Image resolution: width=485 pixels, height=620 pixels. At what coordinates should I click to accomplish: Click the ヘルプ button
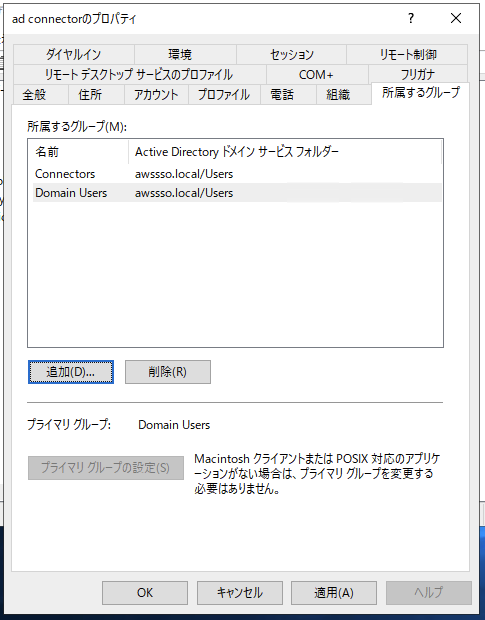[x=428, y=593]
